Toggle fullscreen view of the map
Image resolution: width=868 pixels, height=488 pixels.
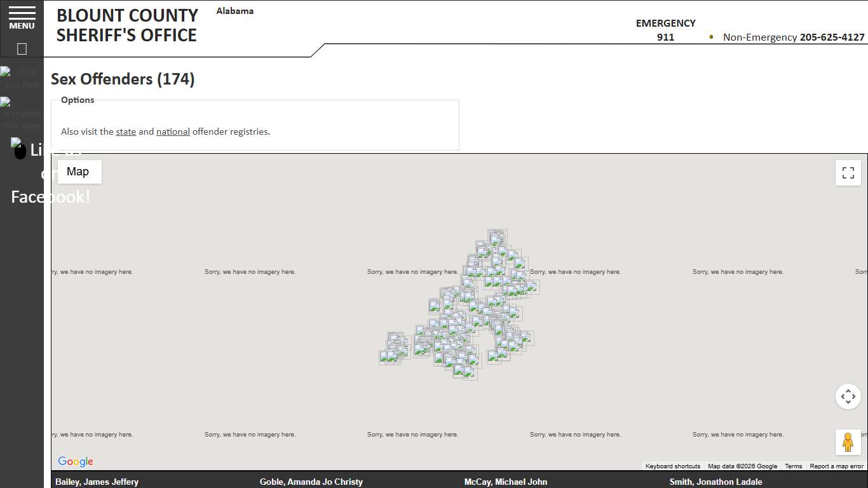coord(848,173)
